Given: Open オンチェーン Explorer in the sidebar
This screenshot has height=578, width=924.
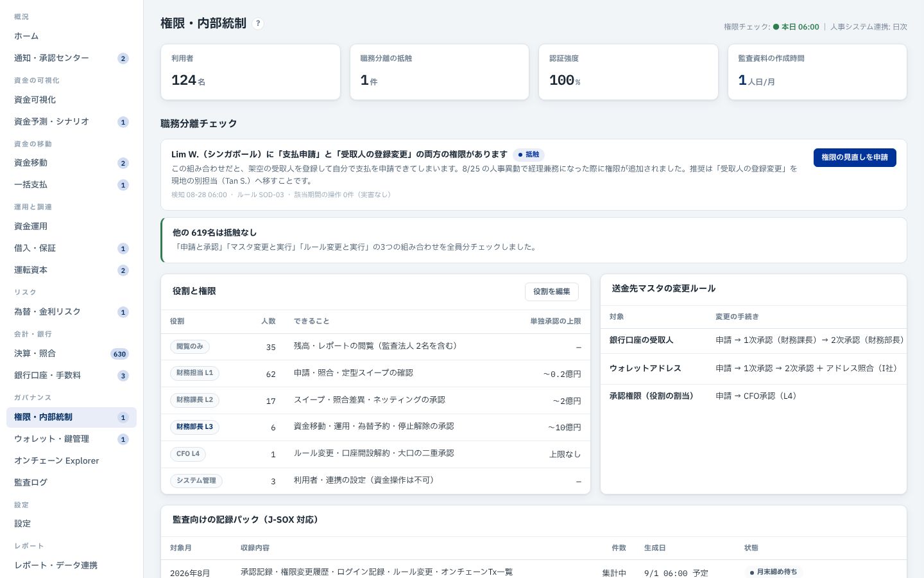Looking at the screenshot, I should click(x=71, y=460).
